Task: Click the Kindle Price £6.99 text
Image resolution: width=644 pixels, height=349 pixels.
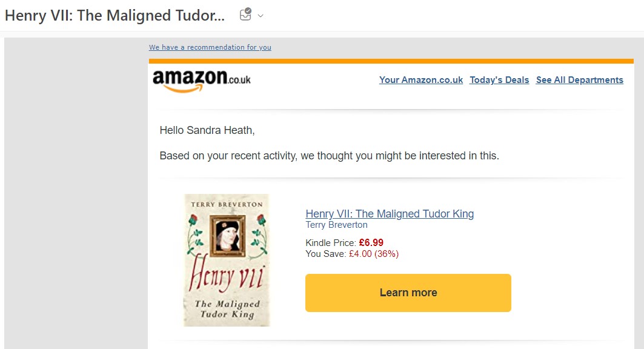Action: tap(344, 242)
